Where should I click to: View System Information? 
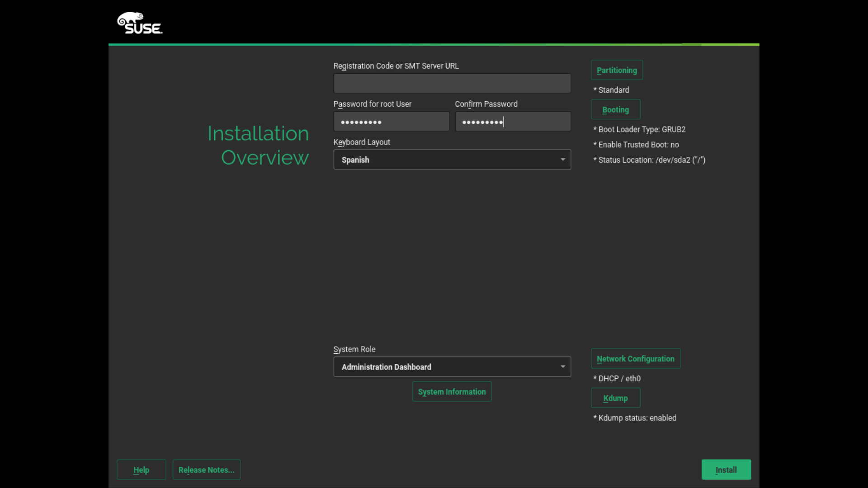pos(451,391)
